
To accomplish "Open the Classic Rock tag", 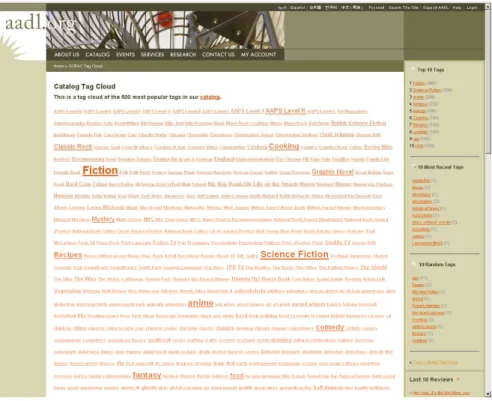I will click(x=73, y=147).
